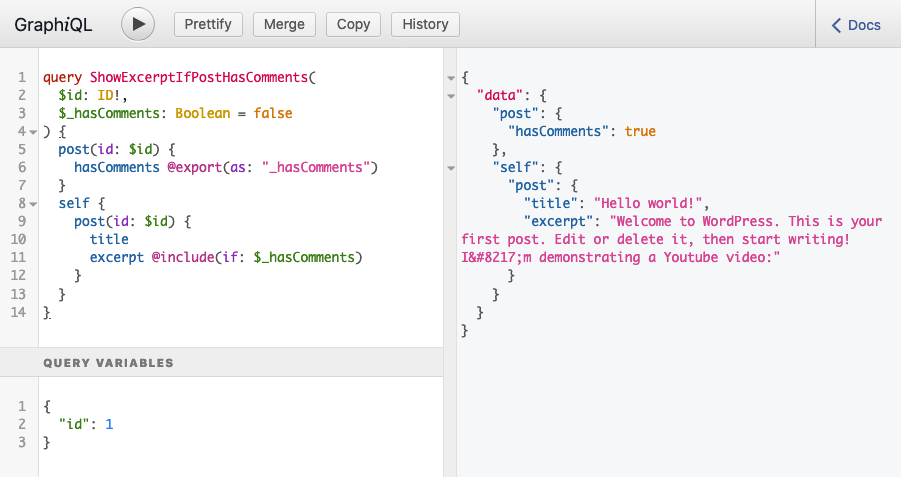This screenshot has height=477, width=901.
Task: Open the History panel
Action: pos(425,24)
